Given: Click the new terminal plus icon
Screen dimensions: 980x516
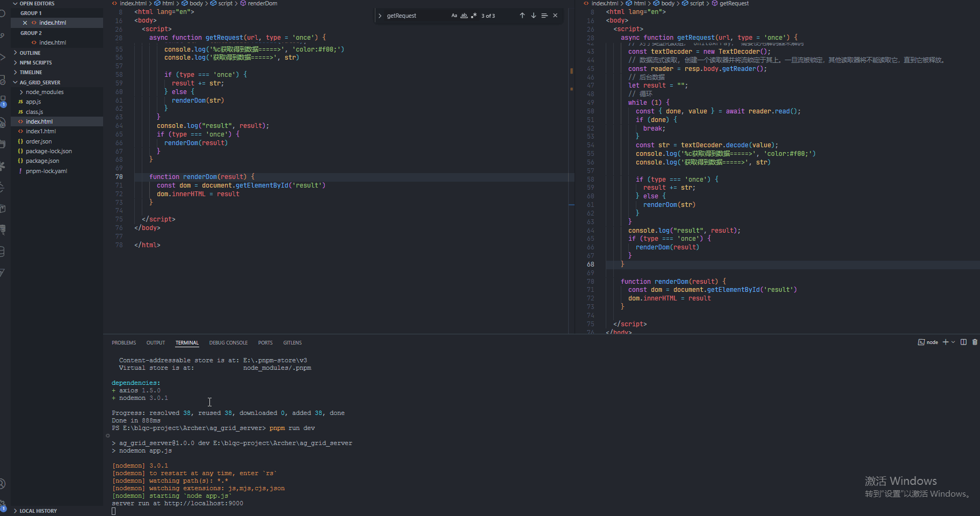Looking at the screenshot, I should click(x=945, y=342).
